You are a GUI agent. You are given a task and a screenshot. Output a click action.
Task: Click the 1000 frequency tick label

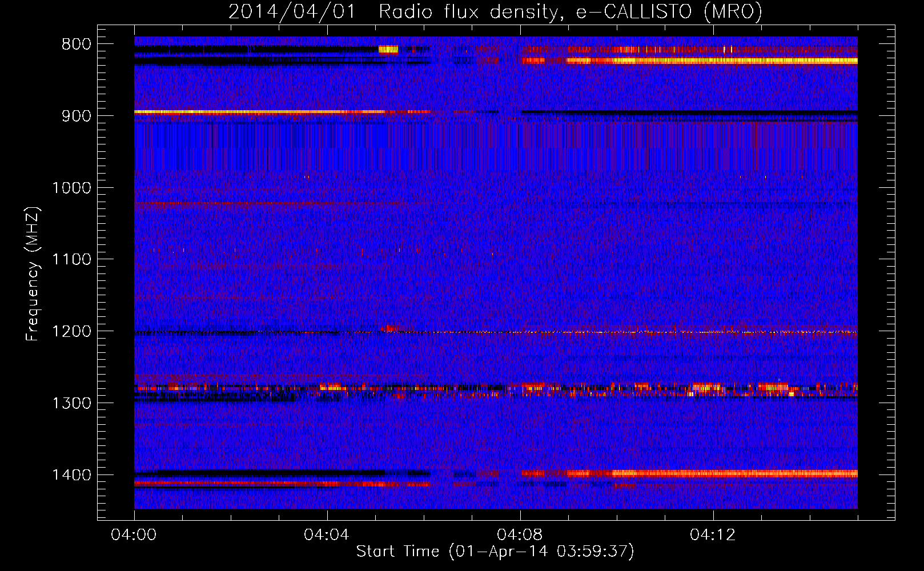coord(71,188)
